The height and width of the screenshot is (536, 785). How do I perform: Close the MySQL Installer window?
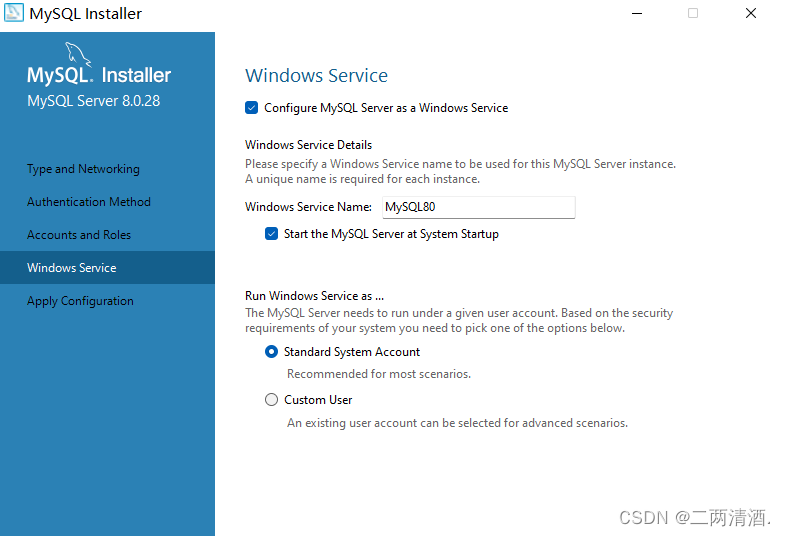pyautogui.click(x=750, y=14)
